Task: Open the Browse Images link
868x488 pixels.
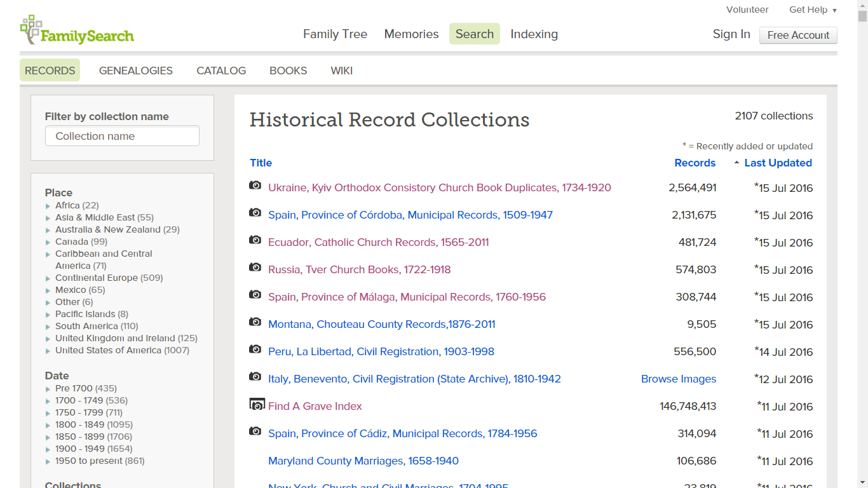Action: tap(678, 379)
